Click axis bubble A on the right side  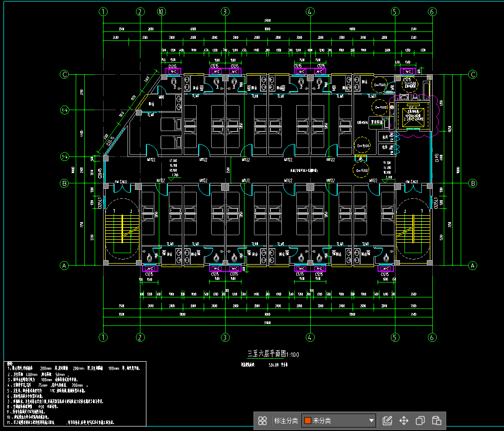click(473, 266)
